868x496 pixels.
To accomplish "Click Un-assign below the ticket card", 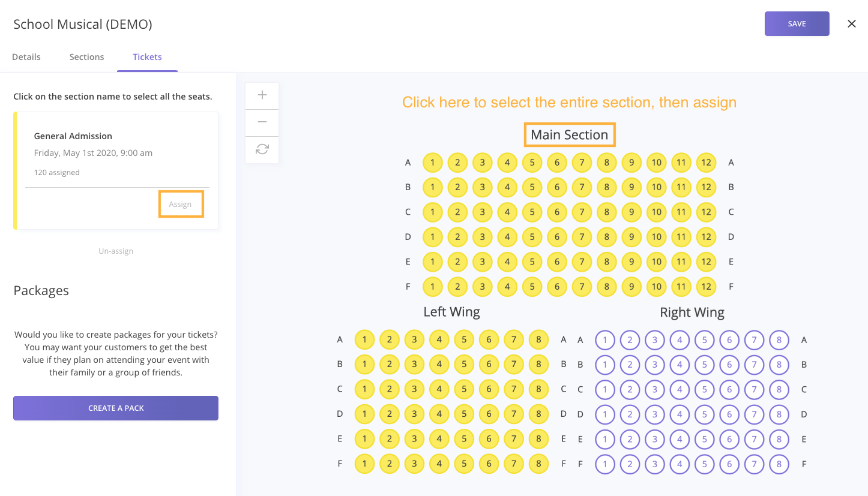I will (115, 251).
